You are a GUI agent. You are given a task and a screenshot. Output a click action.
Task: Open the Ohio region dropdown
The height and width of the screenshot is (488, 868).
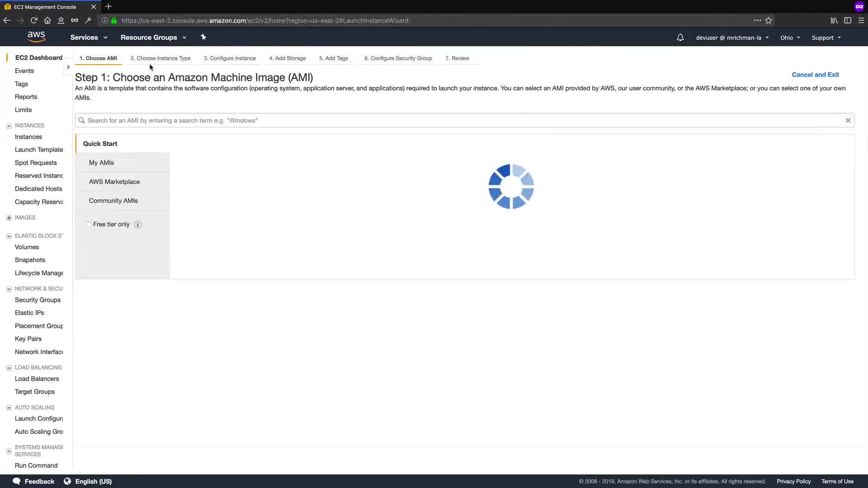pos(790,38)
